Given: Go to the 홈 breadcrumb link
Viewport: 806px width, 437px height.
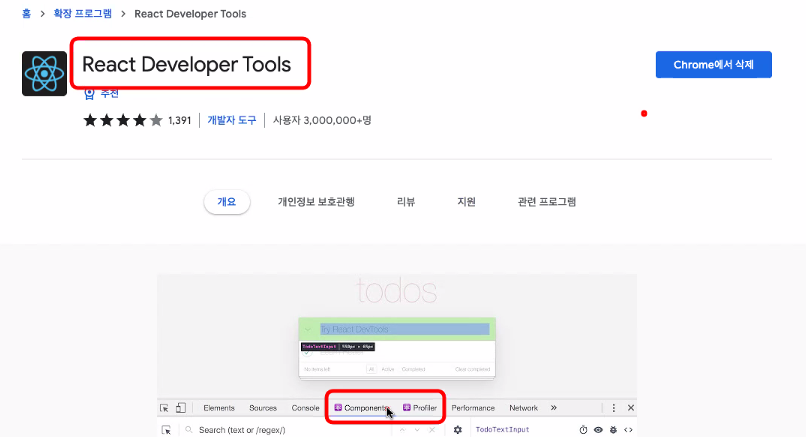Looking at the screenshot, I should tap(26, 14).
